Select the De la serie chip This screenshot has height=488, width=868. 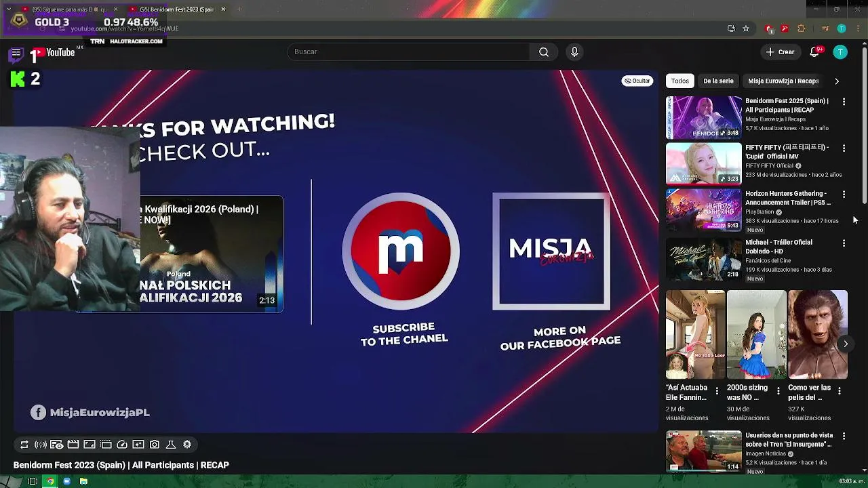(x=718, y=81)
